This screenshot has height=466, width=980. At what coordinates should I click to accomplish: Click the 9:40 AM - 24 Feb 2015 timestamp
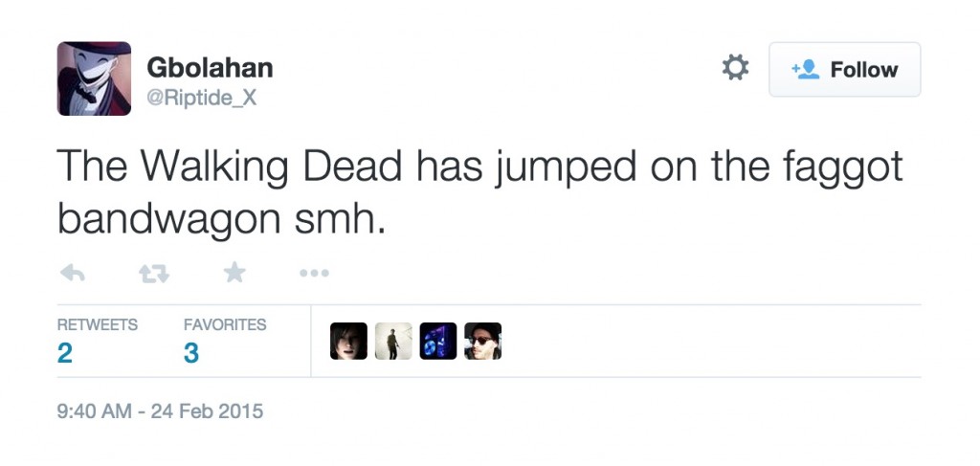coord(160,412)
